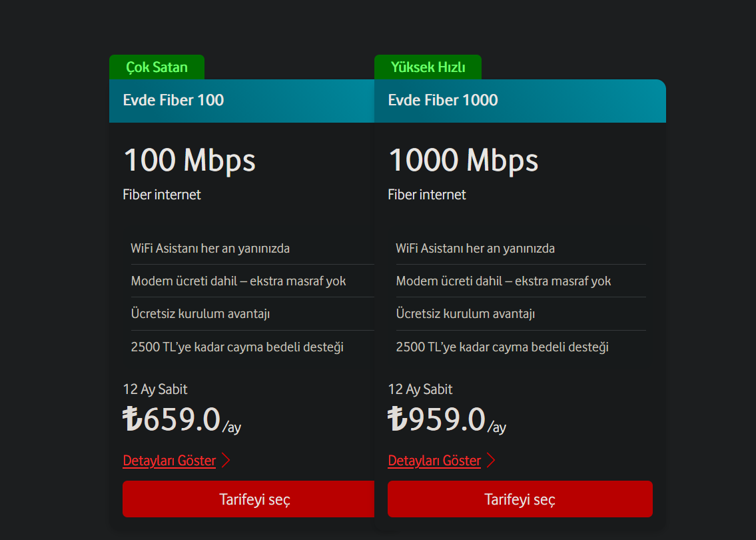Click the green Yüksek Hızlı badge
This screenshot has width=756, height=540.
pos(428,67)
